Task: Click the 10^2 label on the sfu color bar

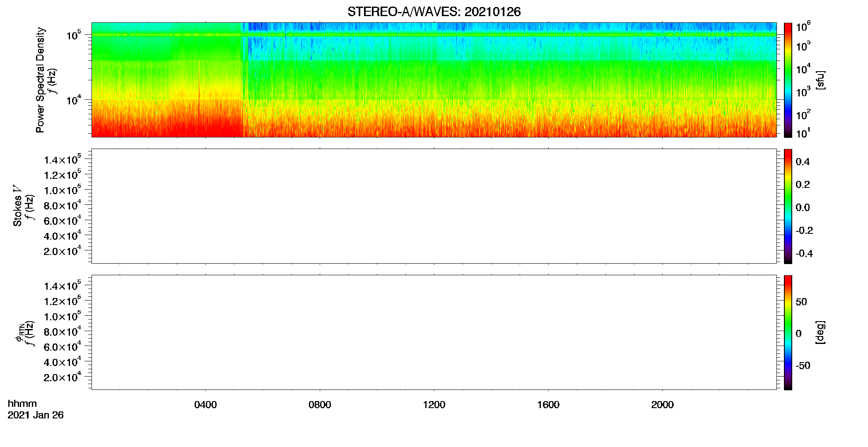Action: click(x=803, y=115)
